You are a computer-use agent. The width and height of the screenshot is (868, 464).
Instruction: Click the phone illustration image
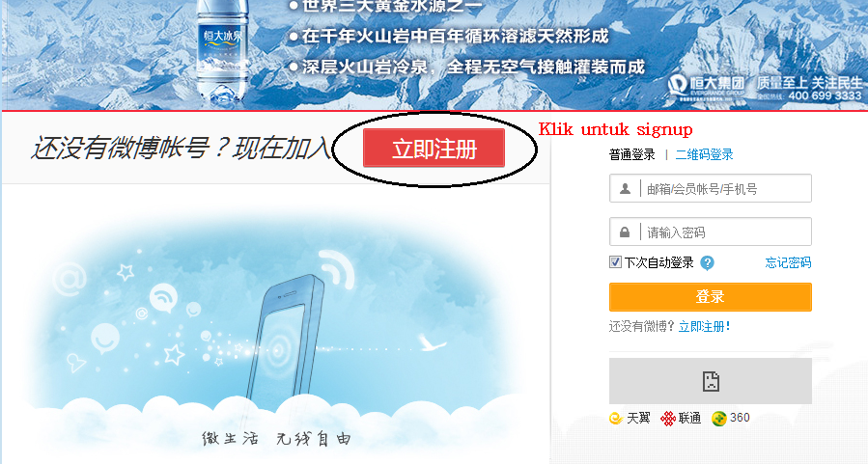(288, 342)
